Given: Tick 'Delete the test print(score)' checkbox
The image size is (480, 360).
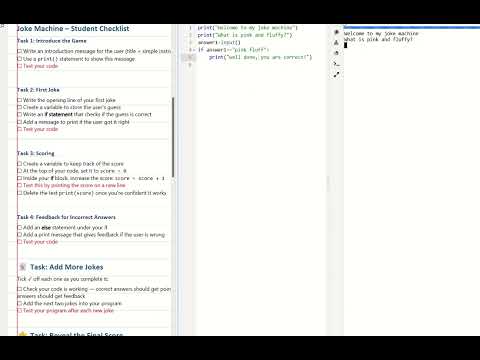Looking at the screenshot, I should click(x=19, y=193).
